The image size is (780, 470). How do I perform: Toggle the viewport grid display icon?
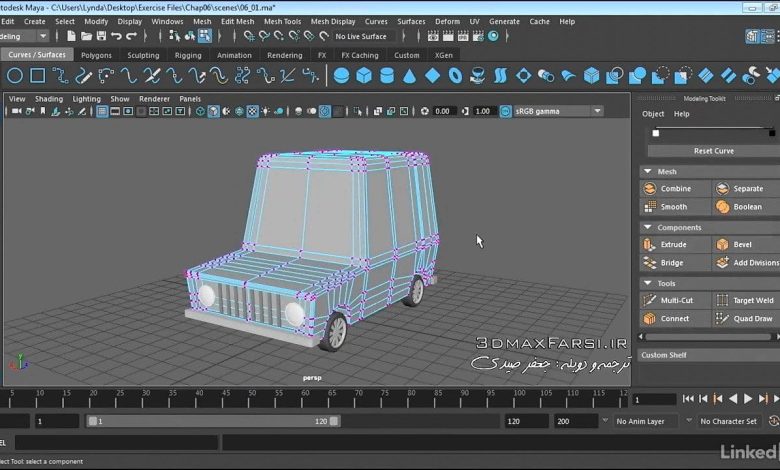pyautogui.click(x=101, y=111)
